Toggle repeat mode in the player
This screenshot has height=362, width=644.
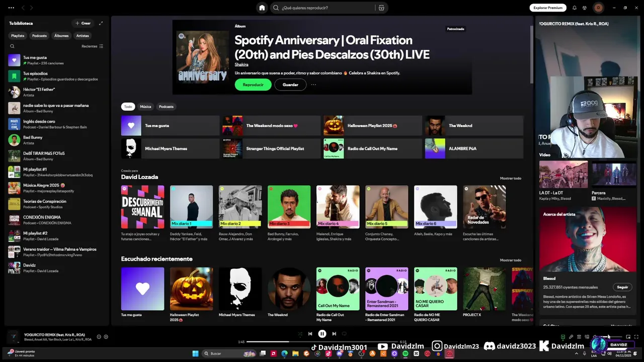(x=344, y=334)
